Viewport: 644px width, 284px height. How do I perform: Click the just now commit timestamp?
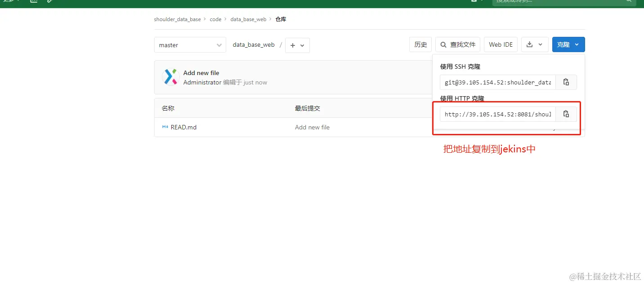[255, 82]
